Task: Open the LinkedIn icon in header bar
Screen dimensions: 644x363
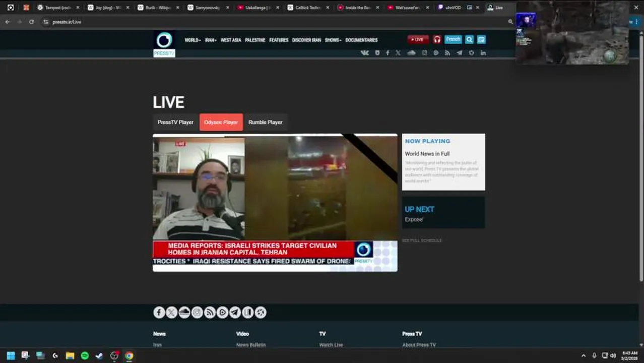Action: tap(483, 53)
